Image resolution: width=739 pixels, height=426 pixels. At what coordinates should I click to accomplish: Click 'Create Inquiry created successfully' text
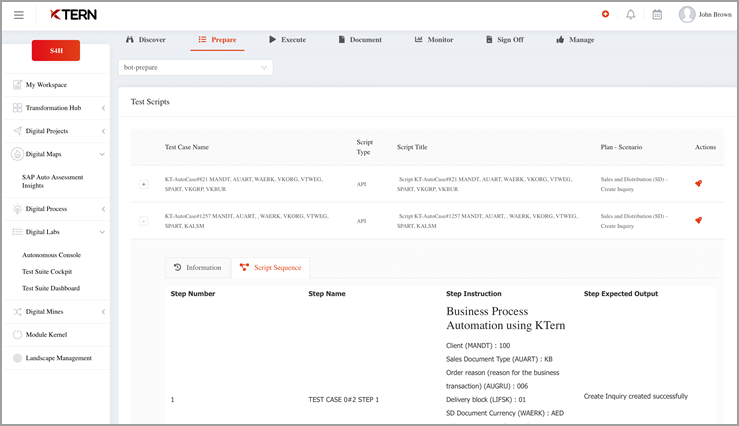(x=636, y=396)
